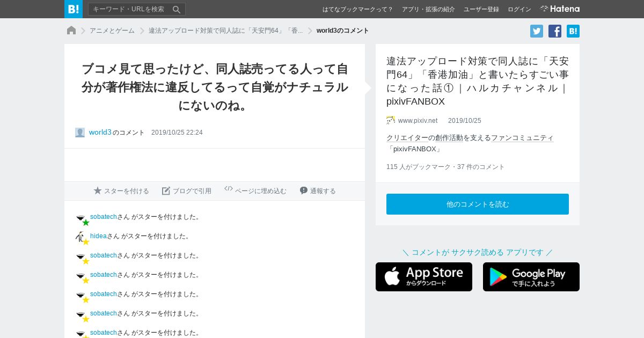Go to ユーザー登録 page

point(481,9)
